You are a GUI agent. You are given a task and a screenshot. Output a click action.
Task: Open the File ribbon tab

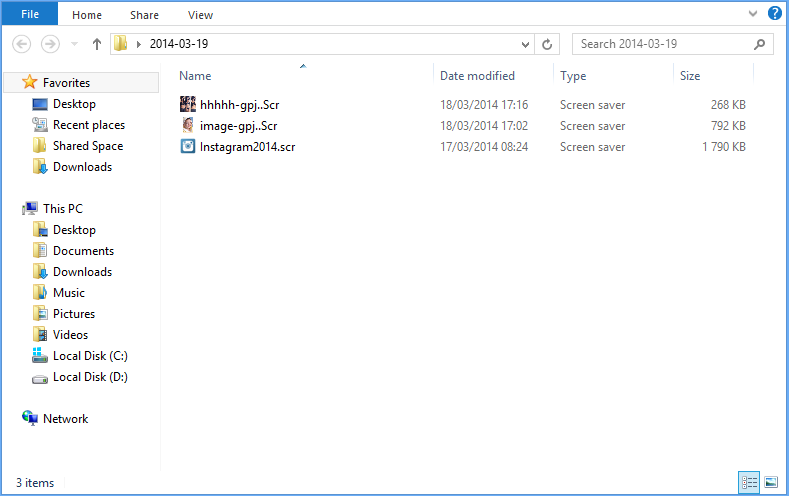[x=30, y=14]
